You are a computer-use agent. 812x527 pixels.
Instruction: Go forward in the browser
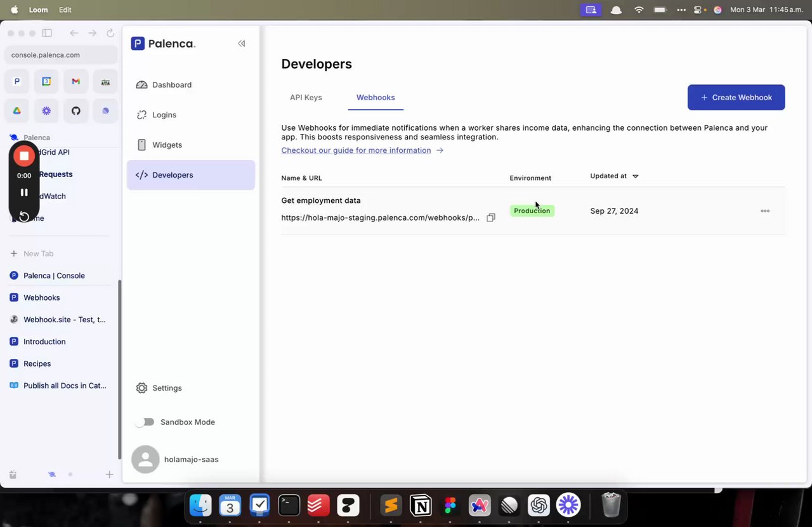pos(92,33)
